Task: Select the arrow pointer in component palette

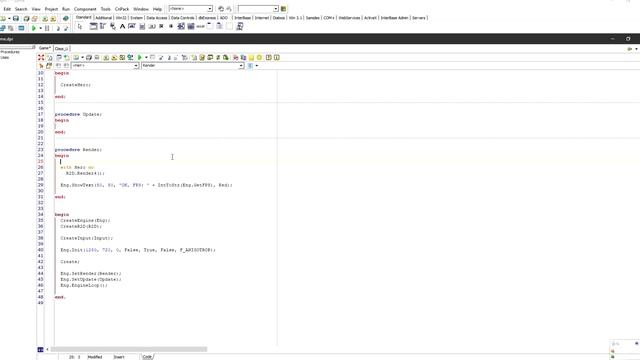Action: 80,27
